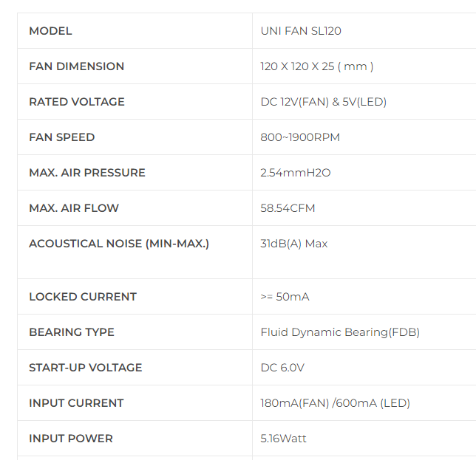Click the FAN SPEED label
The width and height of the screenshot is (476, 460).
click(x=61, y=137)
